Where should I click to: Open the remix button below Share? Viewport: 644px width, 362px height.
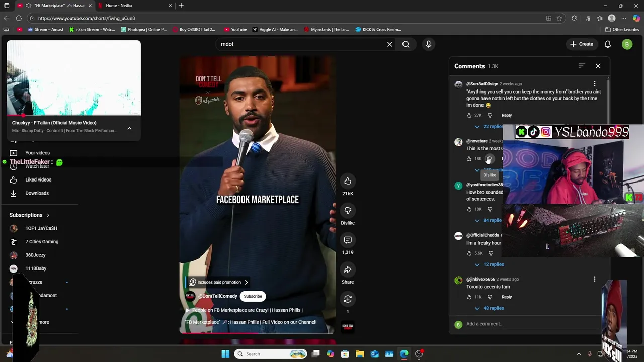click(348, 299)
